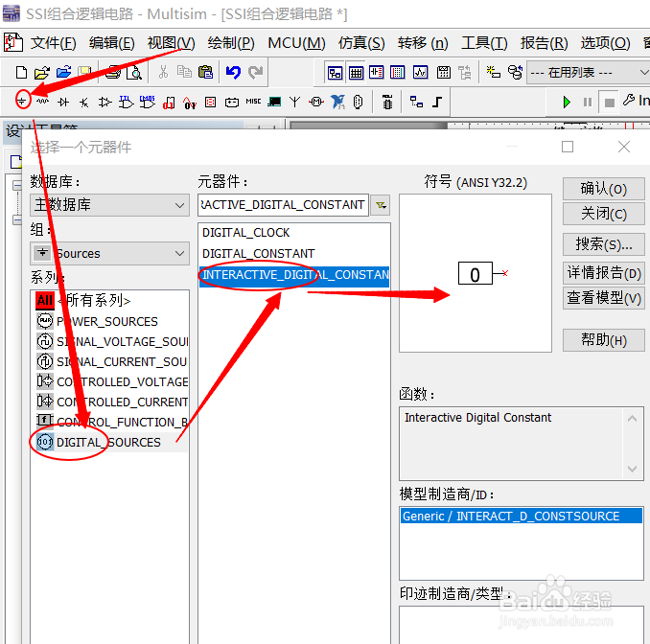Redo the last action

point(255,73)
